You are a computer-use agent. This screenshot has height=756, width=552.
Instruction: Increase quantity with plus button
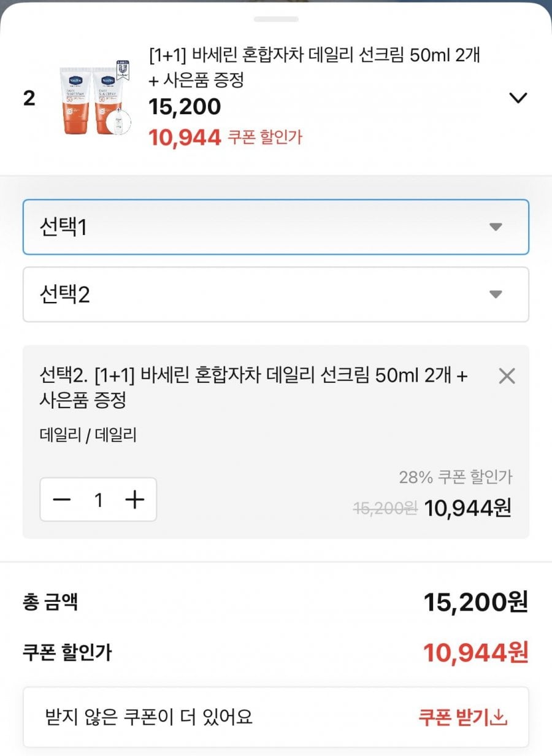[x=134, y=500]
